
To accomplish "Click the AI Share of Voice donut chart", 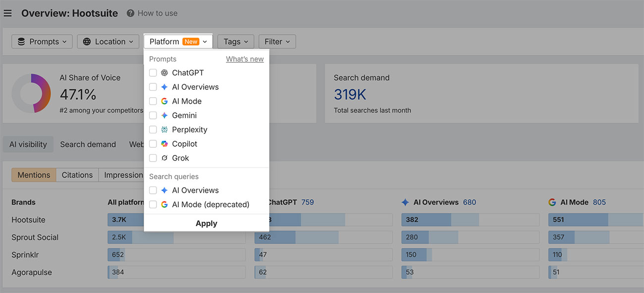I will [31, 93].
